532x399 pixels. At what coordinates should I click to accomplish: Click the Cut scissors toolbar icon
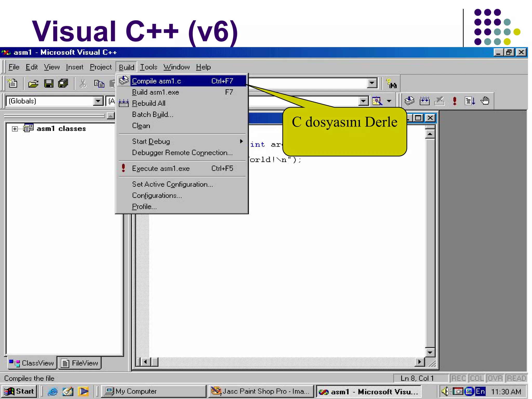tap(83, 83)
